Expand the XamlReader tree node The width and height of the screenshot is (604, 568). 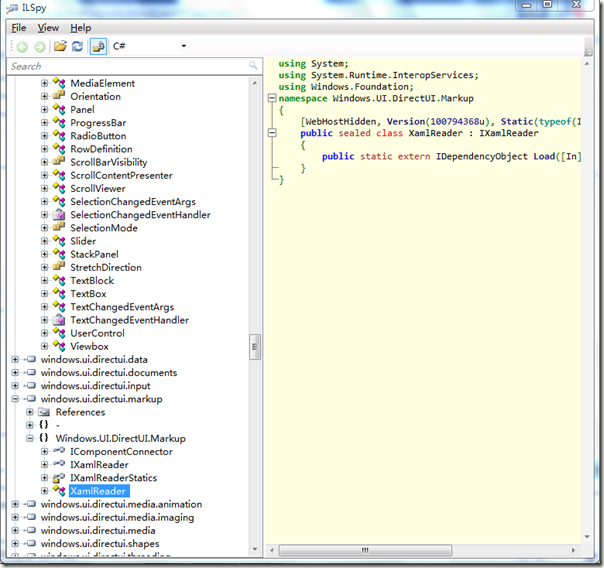click(45, 491)
